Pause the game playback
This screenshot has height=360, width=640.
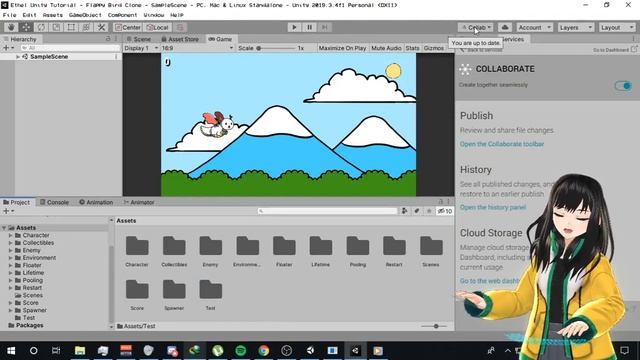tap(309, 27)
